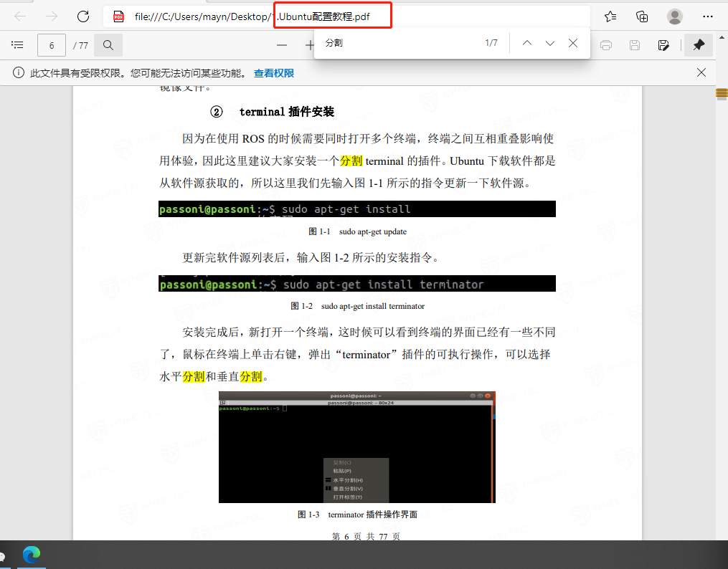Zoom in on the PDF
Image resolution: width=728 pixels, height=569 pixels.
pyautogui.click(x=309, y=45)
